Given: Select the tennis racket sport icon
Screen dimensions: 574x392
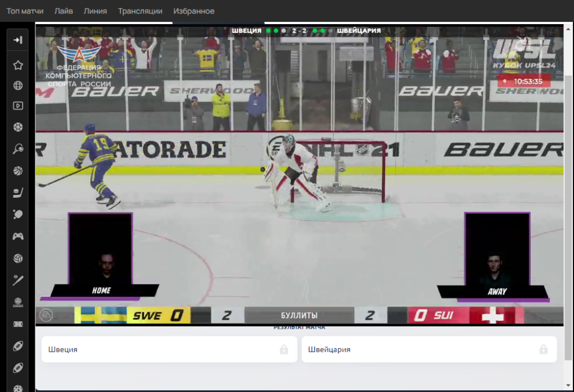Looking at the screenshot, I should coord(18,149).
